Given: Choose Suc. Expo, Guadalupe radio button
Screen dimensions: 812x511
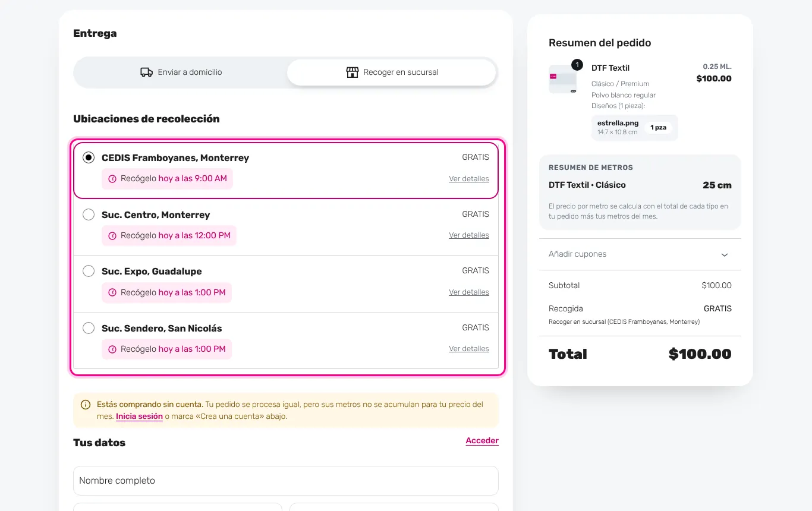Looking at the screenshot, I should click(x=89, y=271).
